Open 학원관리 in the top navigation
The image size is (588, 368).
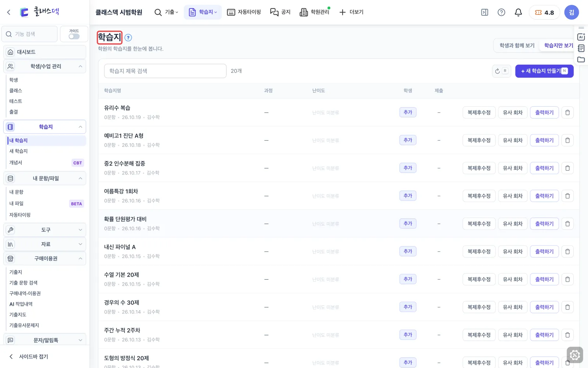click(x=315, y=12)
